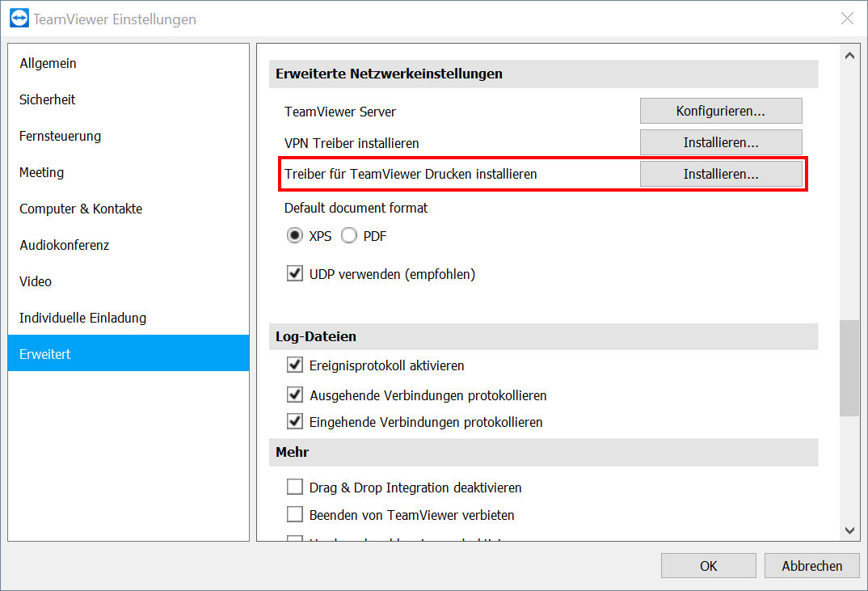Disable UDP verwenden (empfohlen) checkbox
This screenshot has width=868, height=591.
click(x=294, y=273)
